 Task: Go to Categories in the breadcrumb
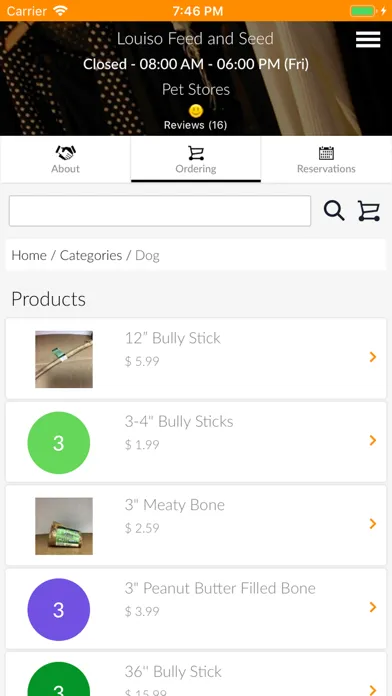(91, 255)
